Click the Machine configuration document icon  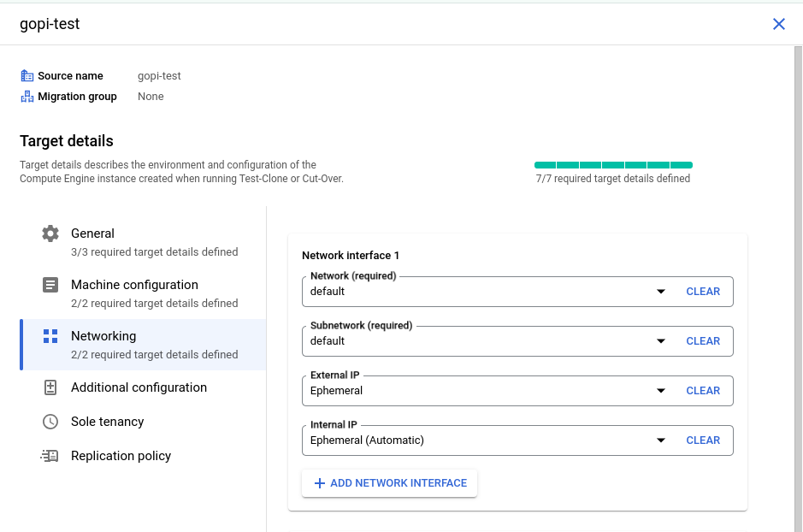(x=50, y=285)
